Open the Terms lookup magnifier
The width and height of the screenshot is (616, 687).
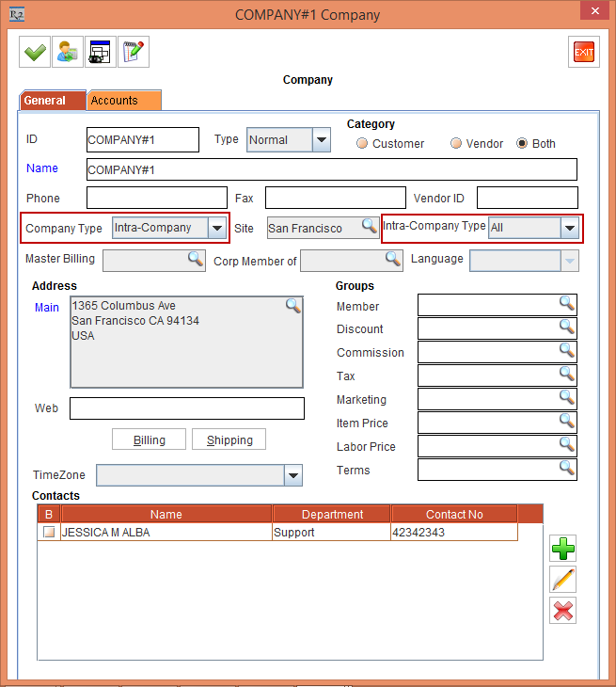pyautogui.click(x=567, y=469)
